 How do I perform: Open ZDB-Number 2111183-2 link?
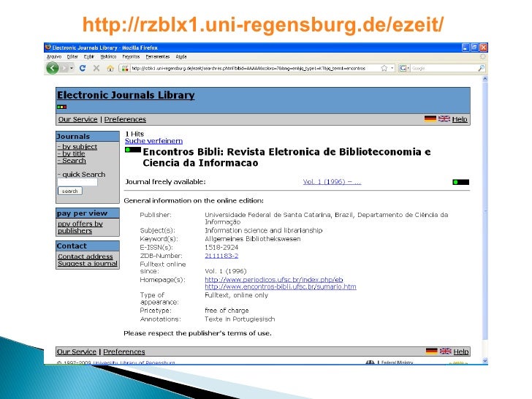221,256
